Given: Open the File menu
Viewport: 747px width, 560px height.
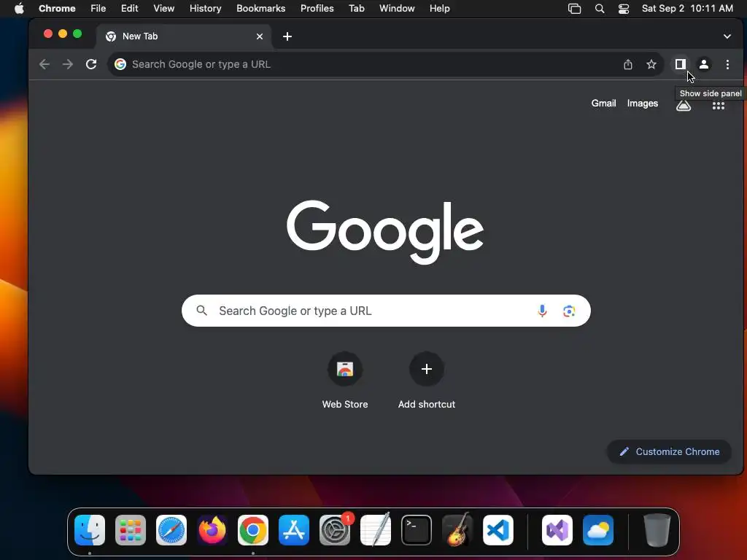Looking at the screenshot, I should [x=98, y=9].
